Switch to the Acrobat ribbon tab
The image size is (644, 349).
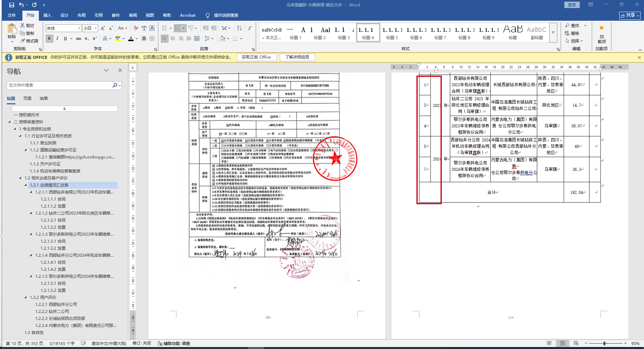pos(188,15)
